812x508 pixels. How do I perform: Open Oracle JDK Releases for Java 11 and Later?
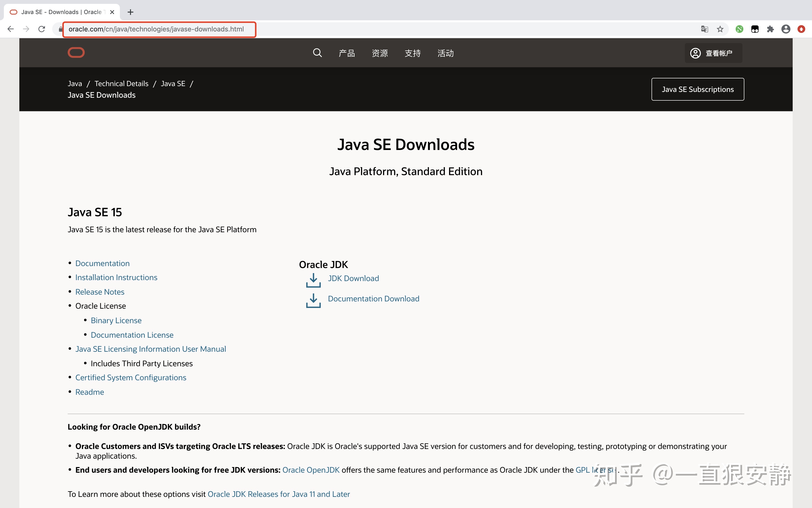(x=279, y=494)
